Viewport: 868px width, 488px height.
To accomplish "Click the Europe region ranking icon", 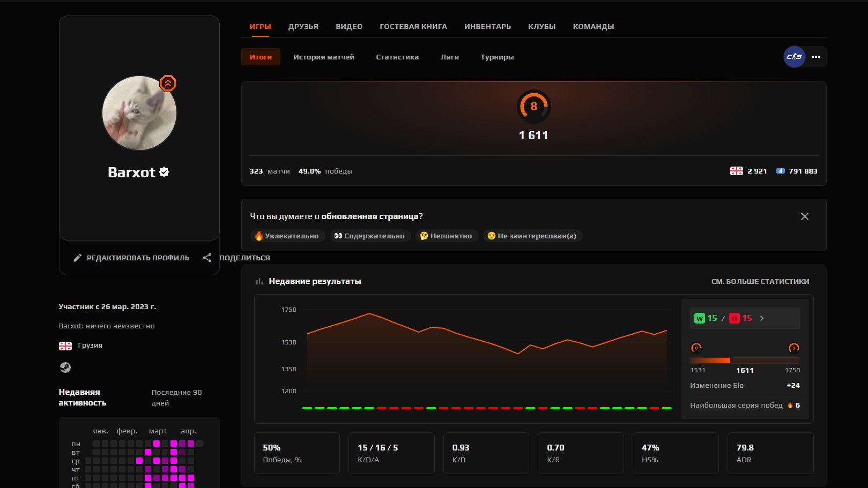I will (x=781, y=171).
